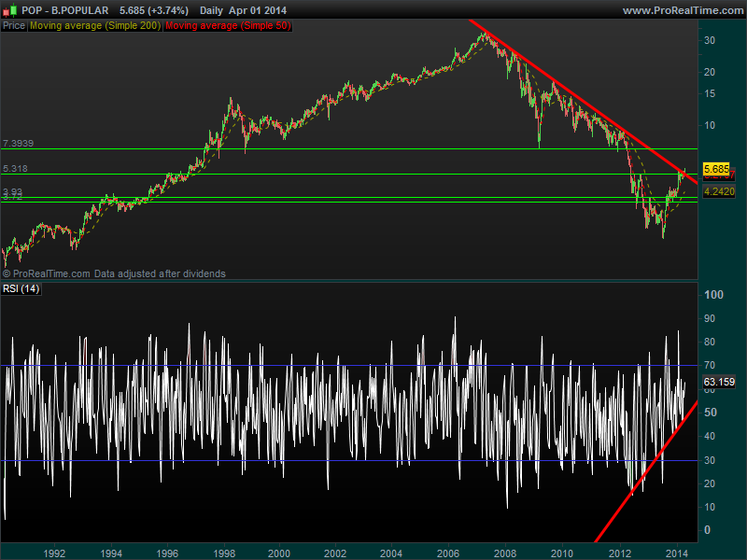This screenshot has width=747, height=560.
Task: Click the 5.685 (+3.74%) quote text
Action: [x=154, y=10]
